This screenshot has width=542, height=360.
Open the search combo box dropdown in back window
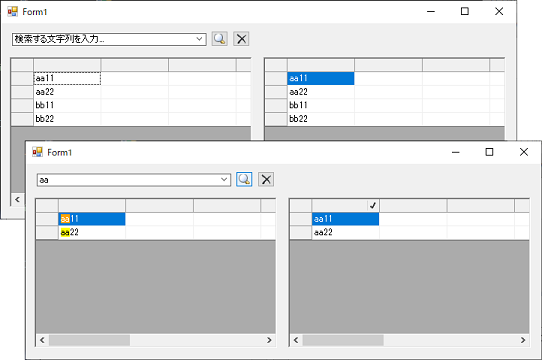tap(199, 39)
